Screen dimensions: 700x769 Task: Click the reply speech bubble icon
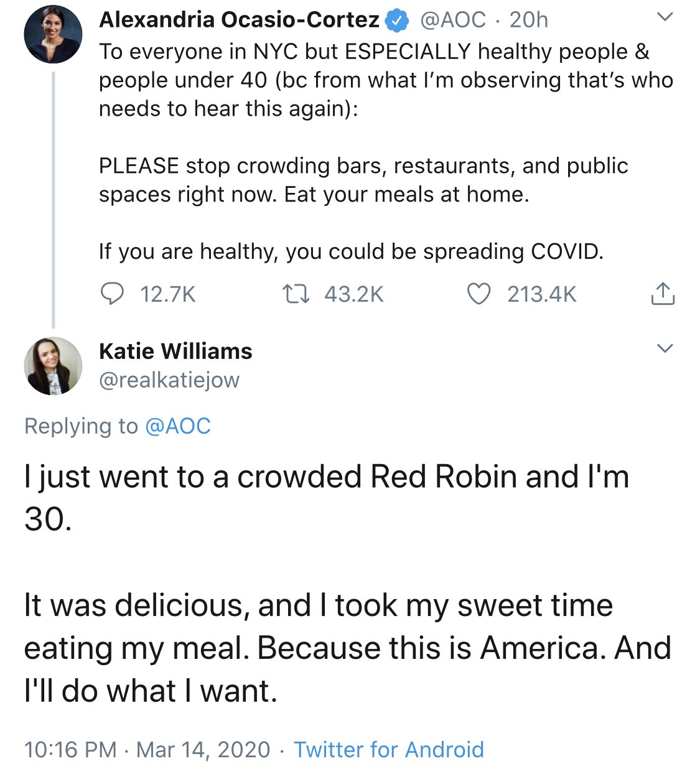pyautogui.click(x=112, y=294)
